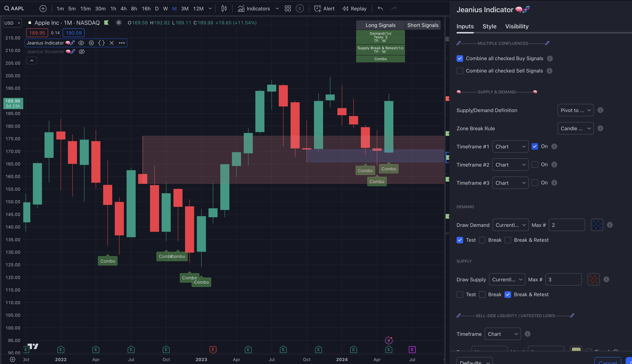Switch to the Visibility tab

pos(517,26)
